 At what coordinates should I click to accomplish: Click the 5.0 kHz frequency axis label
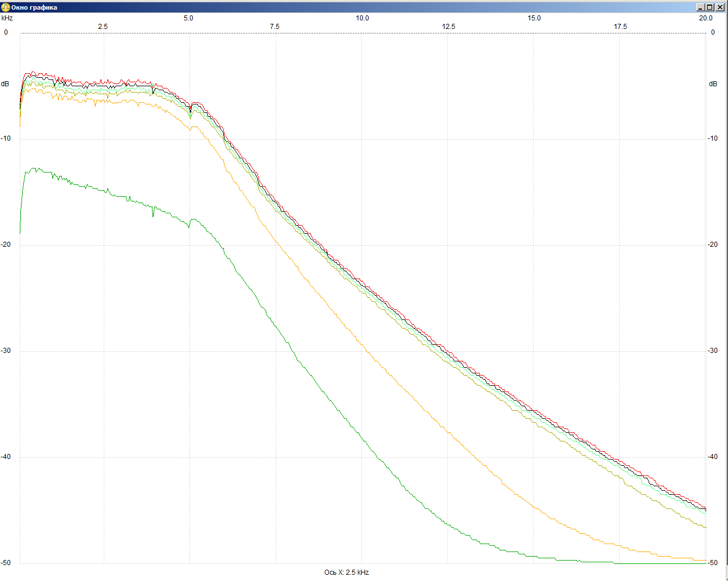coord(188,18)
